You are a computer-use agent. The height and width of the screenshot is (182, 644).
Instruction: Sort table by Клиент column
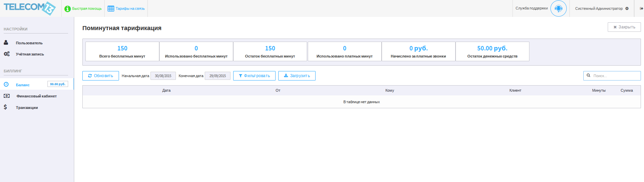(515, 90)
